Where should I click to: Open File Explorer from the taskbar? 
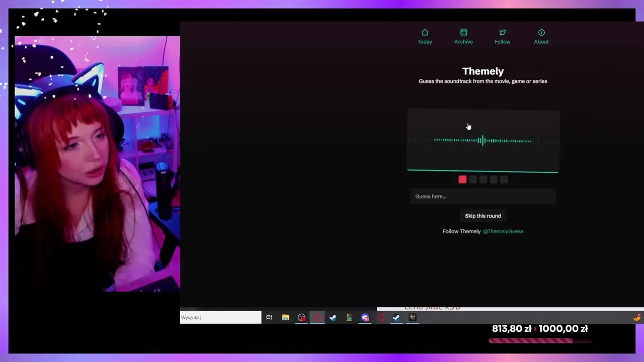(x=285, y=317)
